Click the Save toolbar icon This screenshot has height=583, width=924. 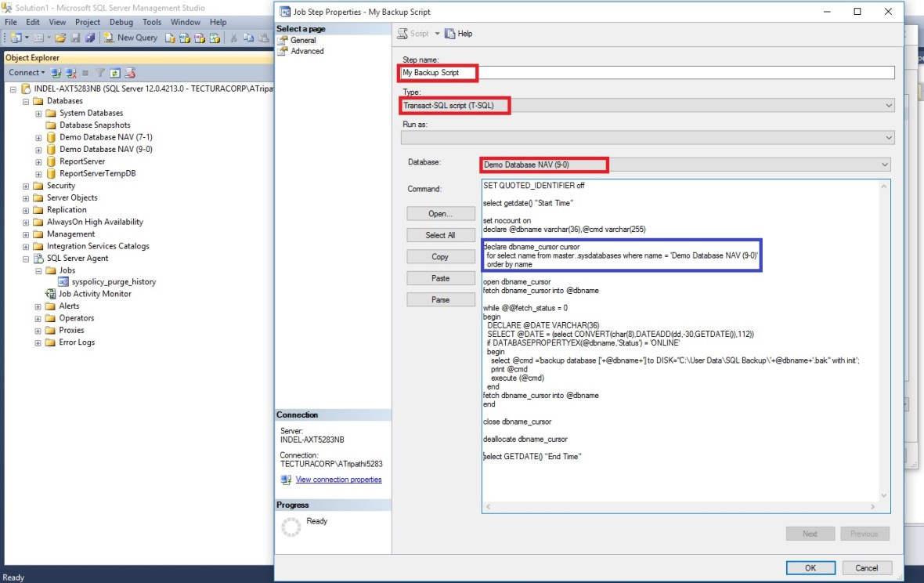77,37
